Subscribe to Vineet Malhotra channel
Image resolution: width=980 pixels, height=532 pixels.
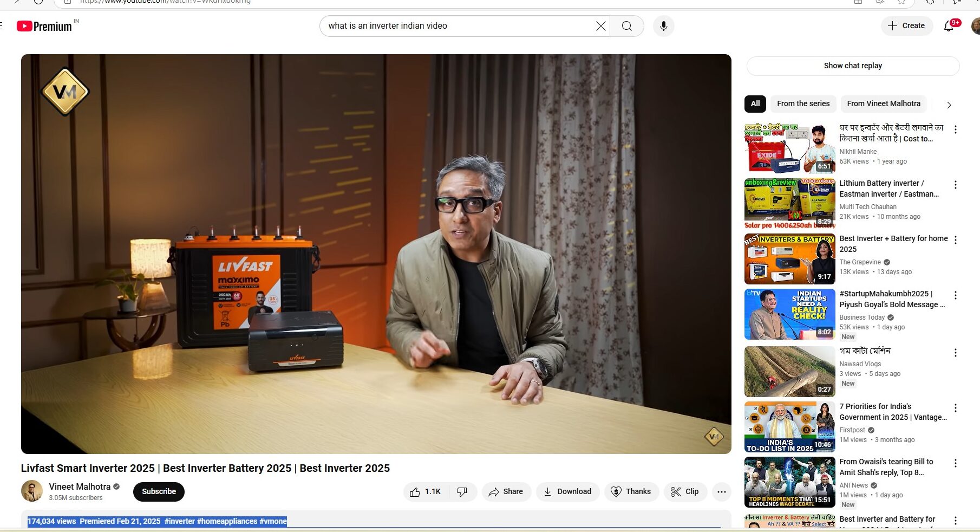(159, 491)
